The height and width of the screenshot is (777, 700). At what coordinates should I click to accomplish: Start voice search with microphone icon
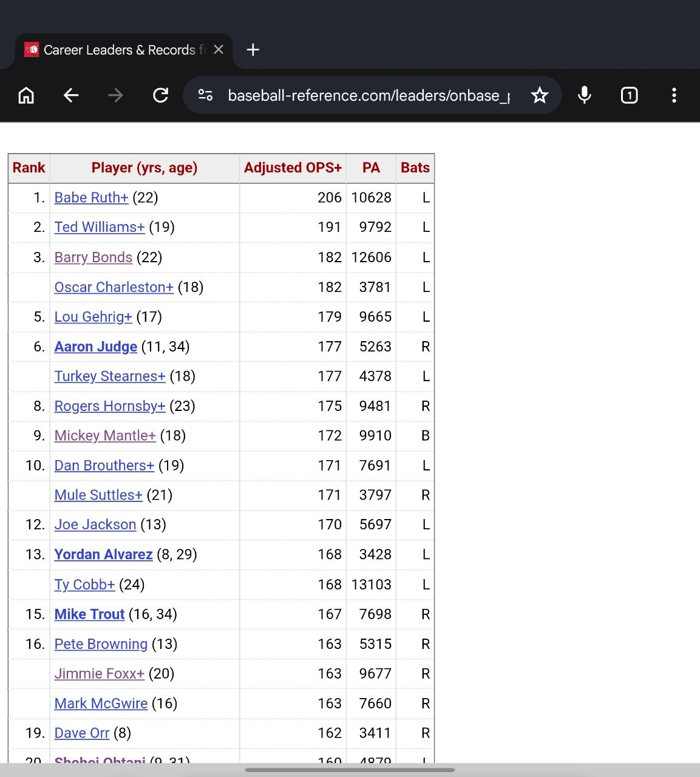click(x=585, y=95)
